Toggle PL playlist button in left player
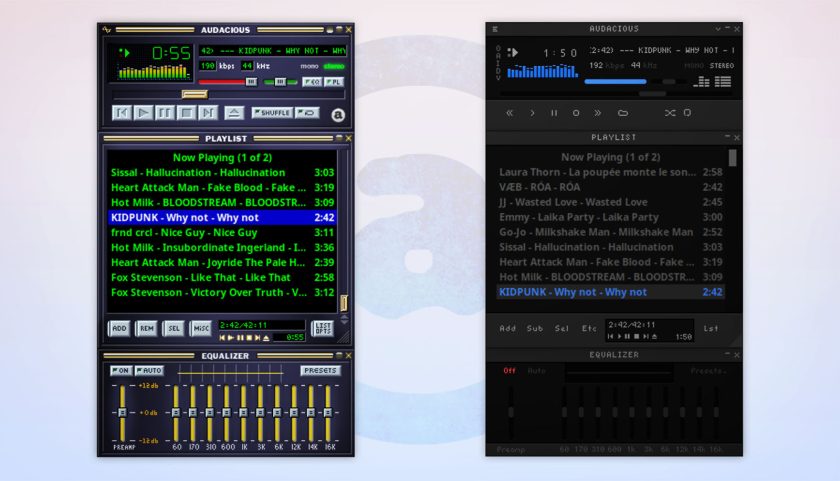This screenshot has width=840, height=481. coord(334,82)
